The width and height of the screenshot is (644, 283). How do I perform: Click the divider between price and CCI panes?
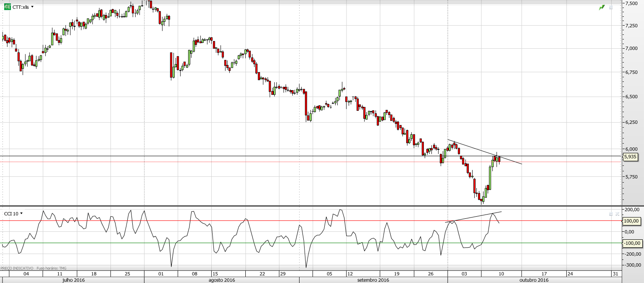click(311, 206)
